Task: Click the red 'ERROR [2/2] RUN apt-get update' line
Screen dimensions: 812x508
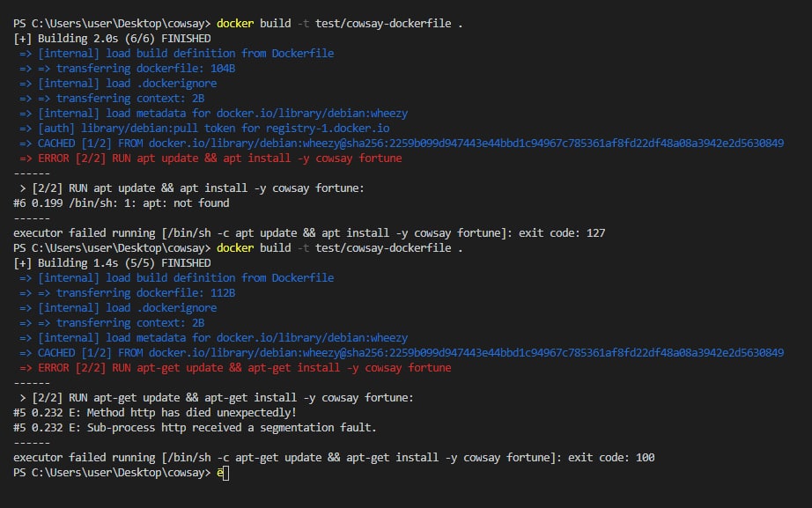Action: pyautogui.click(x=235, y=368)
